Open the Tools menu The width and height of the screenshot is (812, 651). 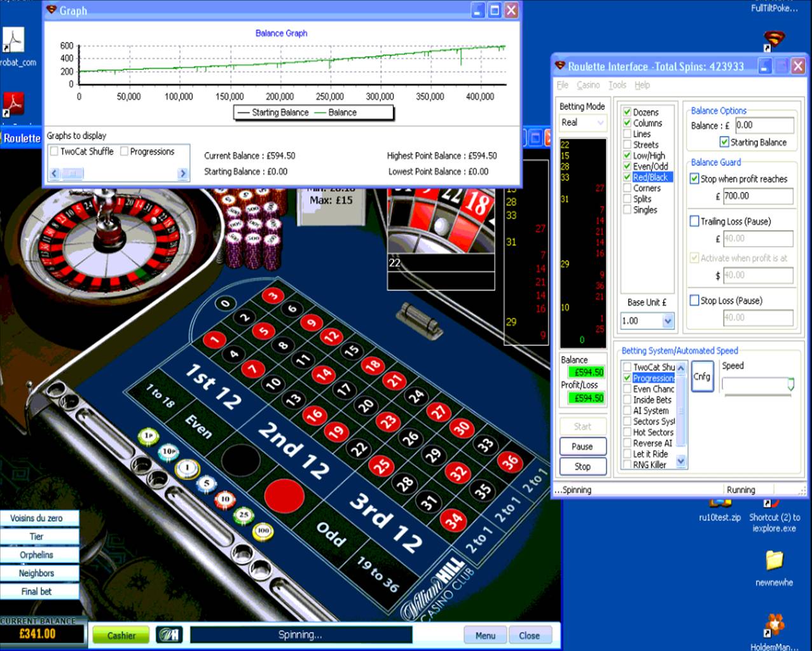tap(617, 85)
